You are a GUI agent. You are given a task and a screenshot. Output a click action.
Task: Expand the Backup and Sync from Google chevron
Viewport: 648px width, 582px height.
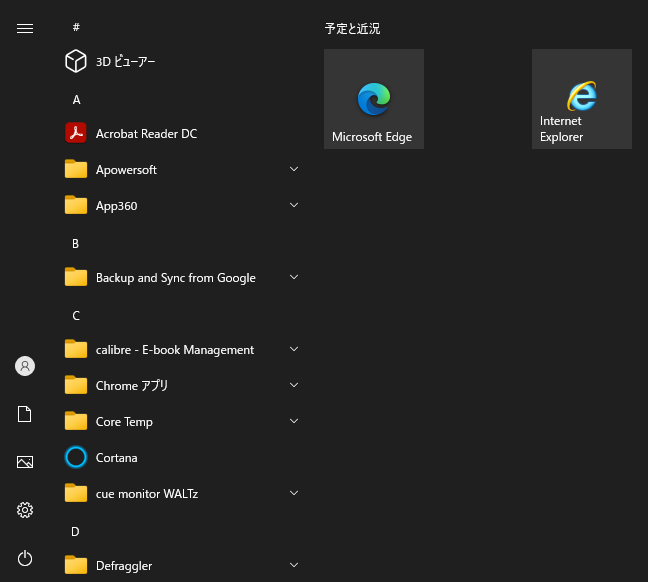294,277
